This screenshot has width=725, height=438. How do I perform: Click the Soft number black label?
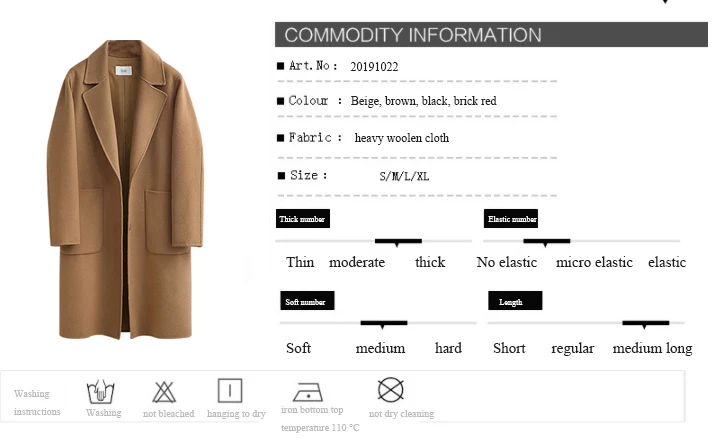pyautogui.click(x=307, y=301)
